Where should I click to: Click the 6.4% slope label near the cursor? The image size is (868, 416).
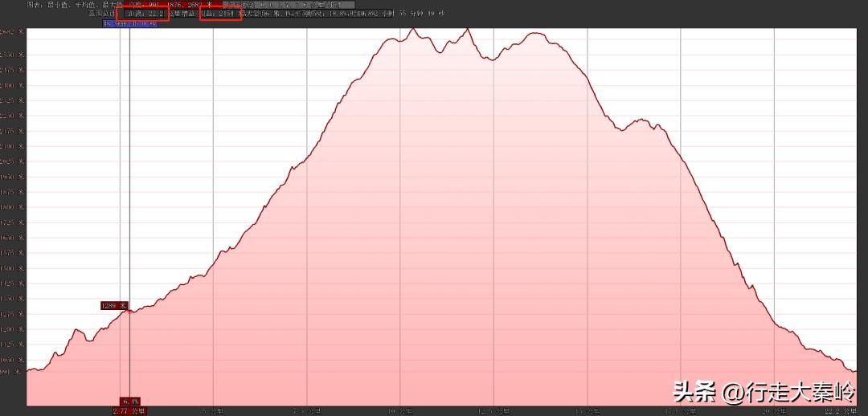131,401
